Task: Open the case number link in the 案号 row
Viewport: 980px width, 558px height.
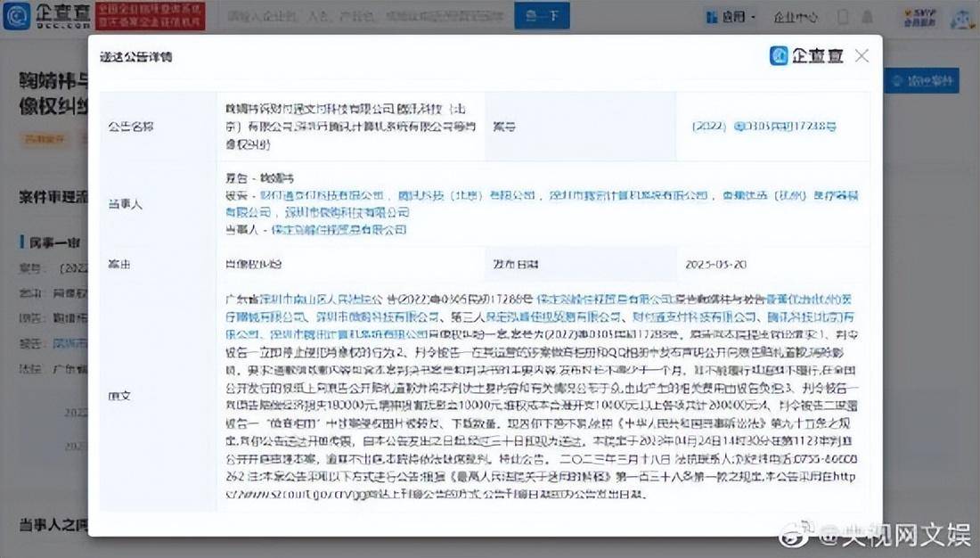Action: point(764,127)
